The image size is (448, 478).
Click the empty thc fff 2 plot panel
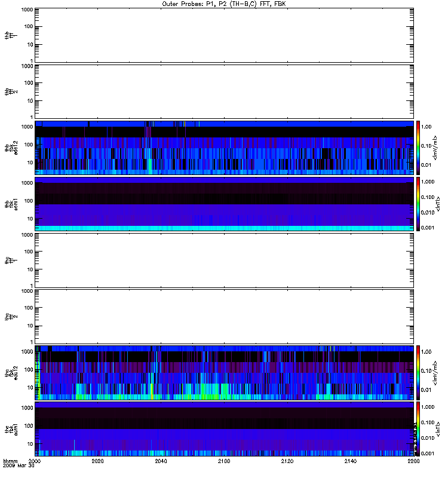click(225, 317)
